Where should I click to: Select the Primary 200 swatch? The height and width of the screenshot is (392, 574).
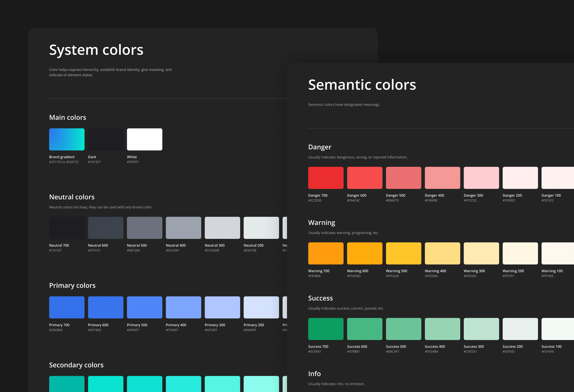[261, 307]
